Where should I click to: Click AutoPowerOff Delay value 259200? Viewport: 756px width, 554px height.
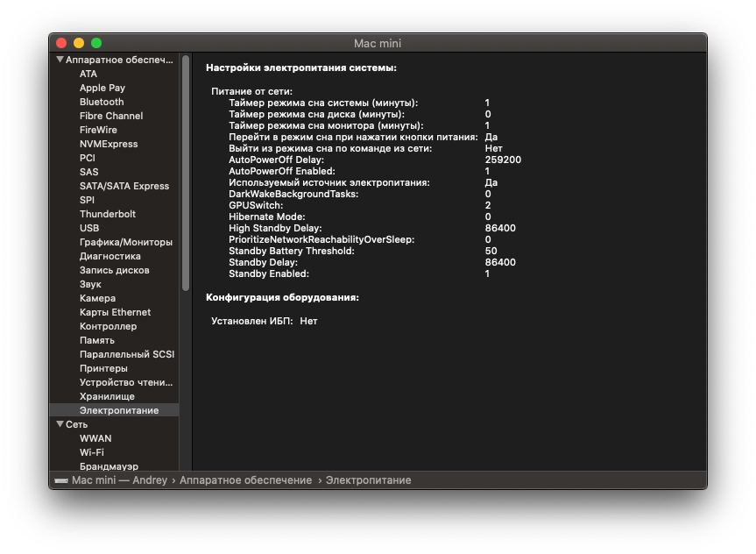(x=503, y=160)
